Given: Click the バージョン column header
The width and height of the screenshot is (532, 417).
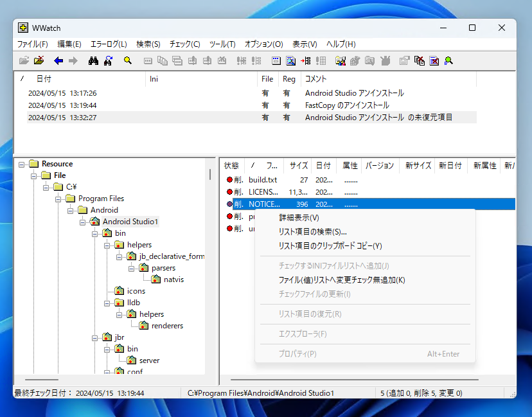Looking at the screenshot, I should coord(380,166).
